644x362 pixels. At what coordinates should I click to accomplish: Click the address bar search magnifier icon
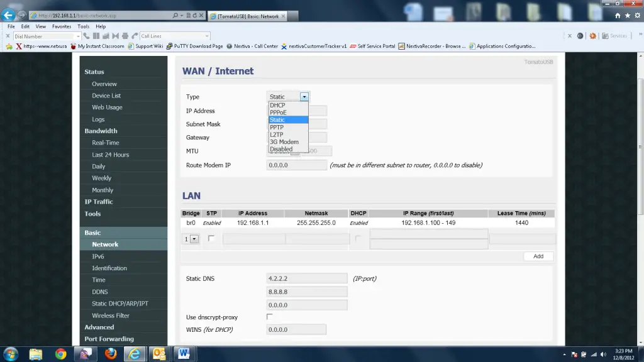(x=175, y=16)
